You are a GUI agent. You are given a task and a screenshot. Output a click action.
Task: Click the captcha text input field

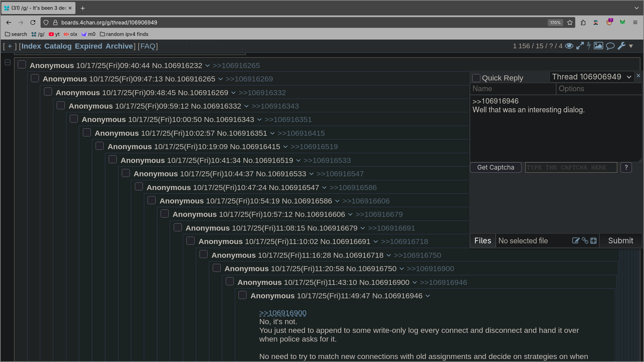(571, 167)
